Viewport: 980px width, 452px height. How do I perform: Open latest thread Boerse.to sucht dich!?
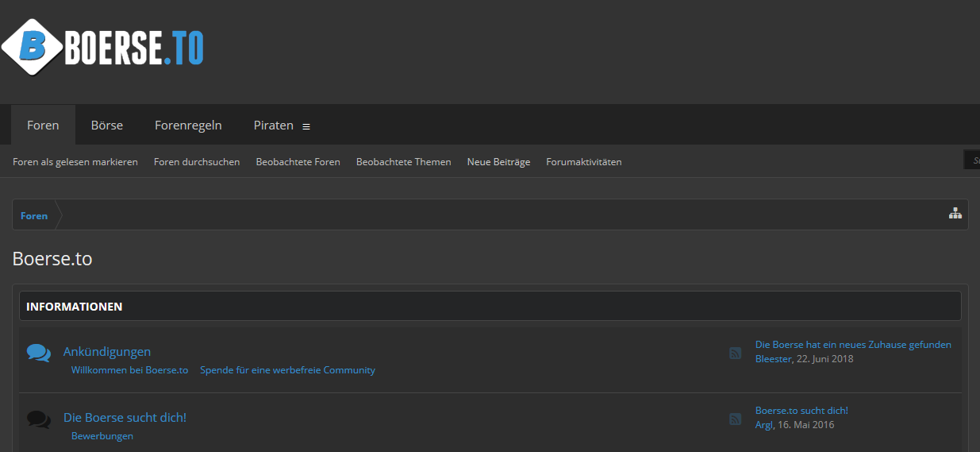(x=801, y=410)
